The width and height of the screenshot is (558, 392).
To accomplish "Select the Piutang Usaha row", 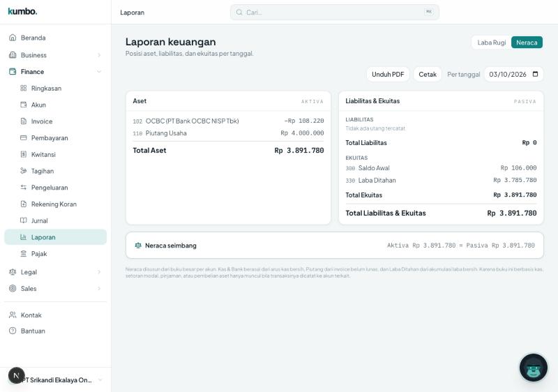I will 228,133.
